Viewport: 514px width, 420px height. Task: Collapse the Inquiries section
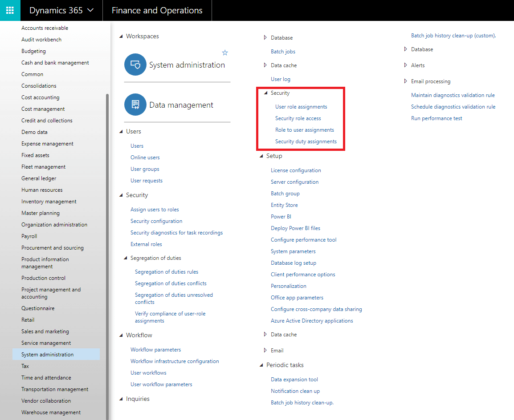coord(121,399)
